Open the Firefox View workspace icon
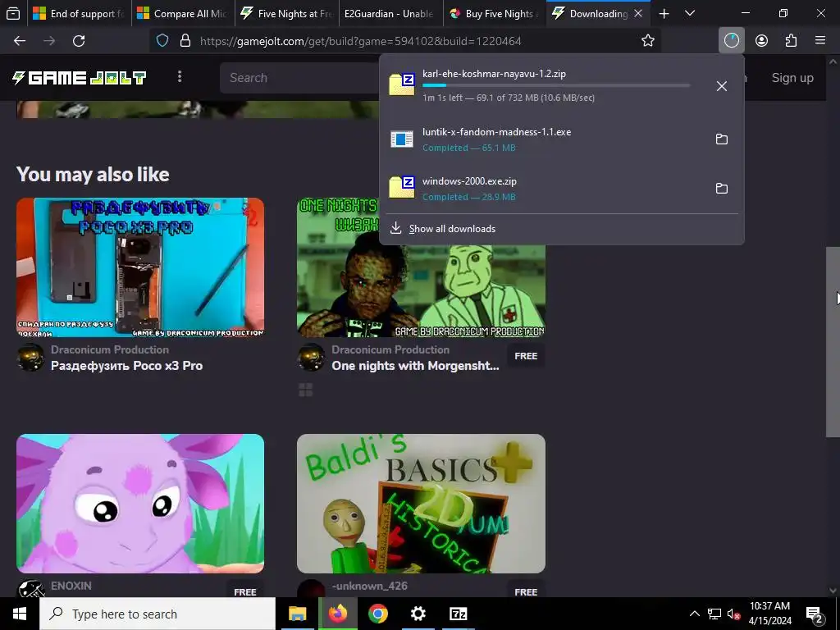840x630 pixels. tap(13, 13)
